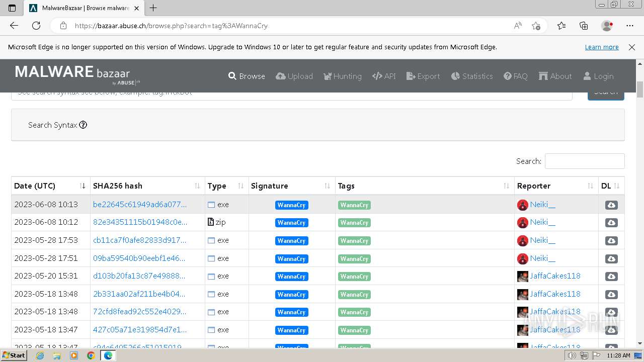Download sample 2b331aa02af211be4b04
This screenshot has height=362, width=644.
pos(611,295)
